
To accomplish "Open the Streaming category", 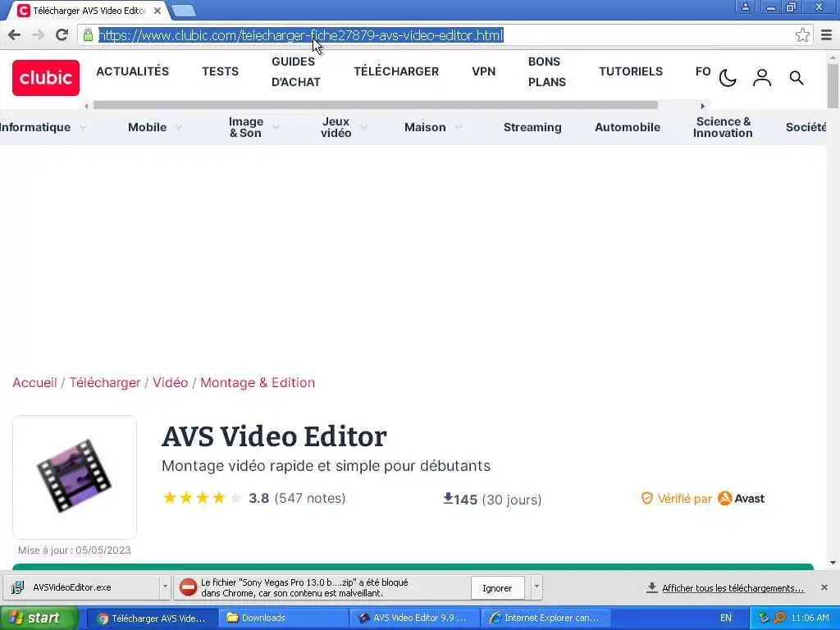I will point(532,127).
